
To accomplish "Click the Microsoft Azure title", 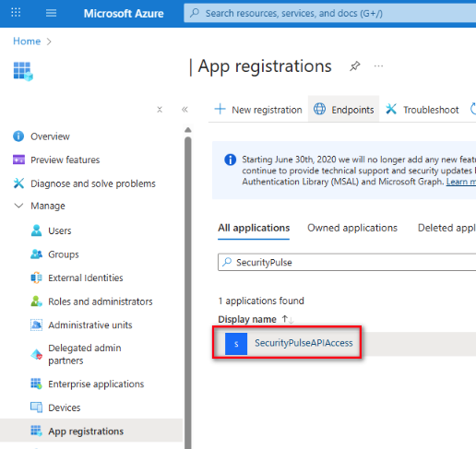I will click(x=124, y=13).
